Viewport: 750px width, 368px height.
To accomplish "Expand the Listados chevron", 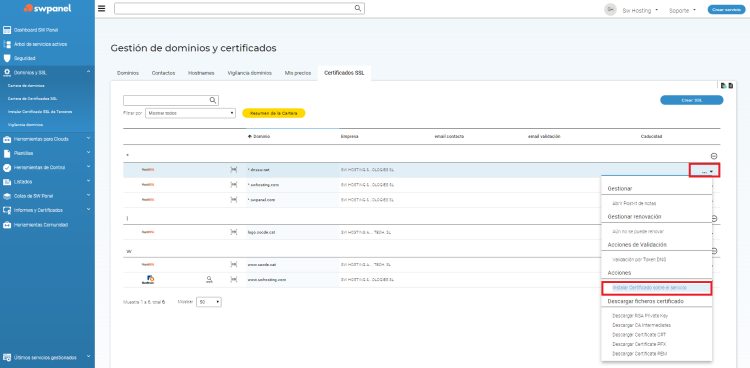I will point(88,181).
